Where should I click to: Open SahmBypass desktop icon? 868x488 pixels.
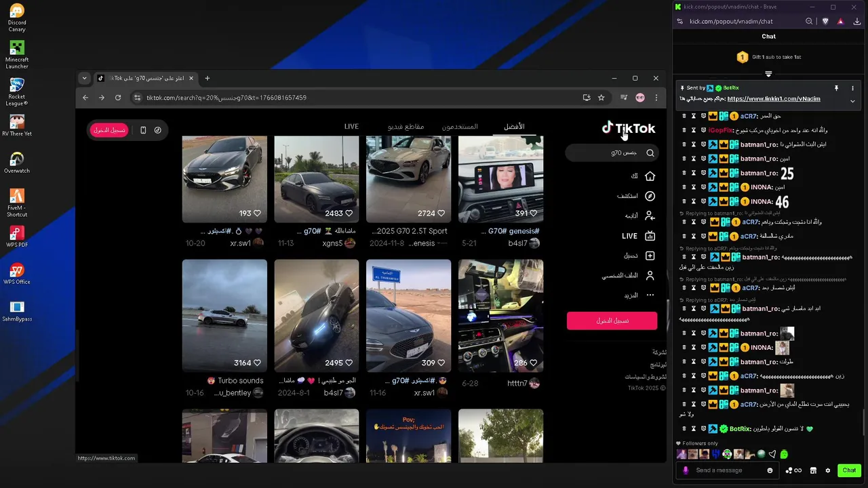(17, 311)
